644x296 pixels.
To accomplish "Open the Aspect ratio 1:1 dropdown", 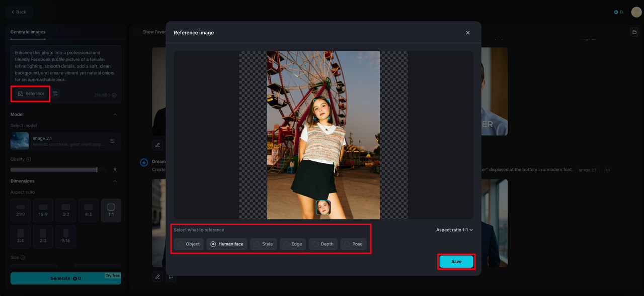I will 454,230.
